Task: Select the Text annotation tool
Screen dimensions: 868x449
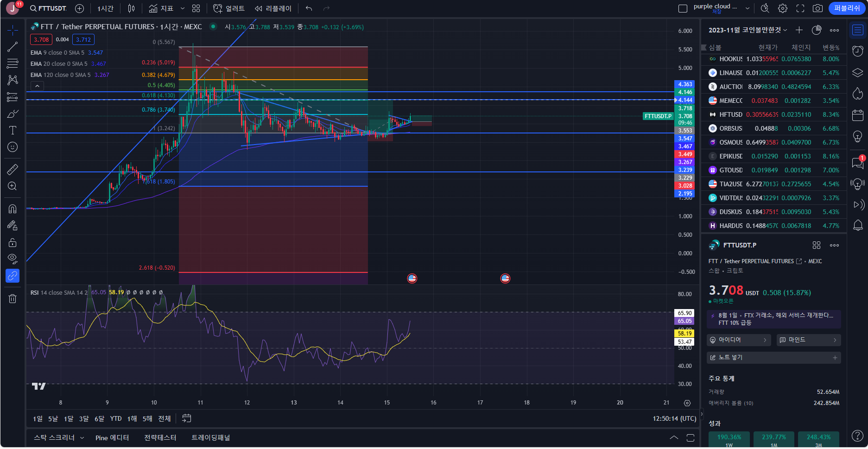Action: [13, 130]
